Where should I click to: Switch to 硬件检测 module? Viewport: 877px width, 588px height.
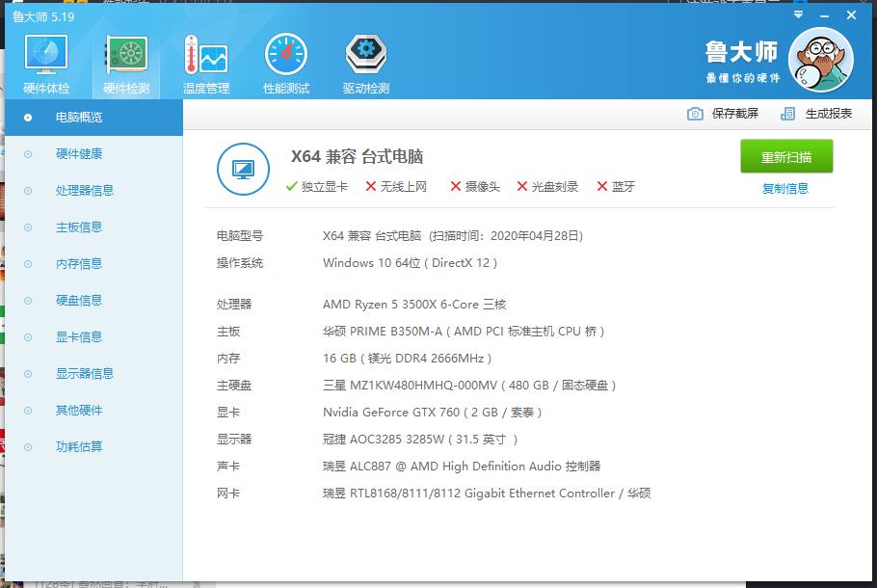(x=125, y=60)
